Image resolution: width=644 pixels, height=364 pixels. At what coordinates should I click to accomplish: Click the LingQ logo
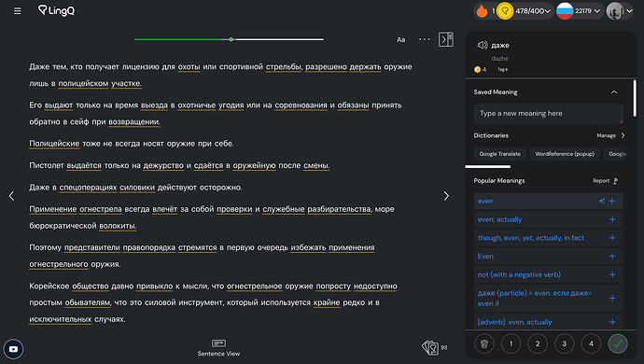[56, 10]
